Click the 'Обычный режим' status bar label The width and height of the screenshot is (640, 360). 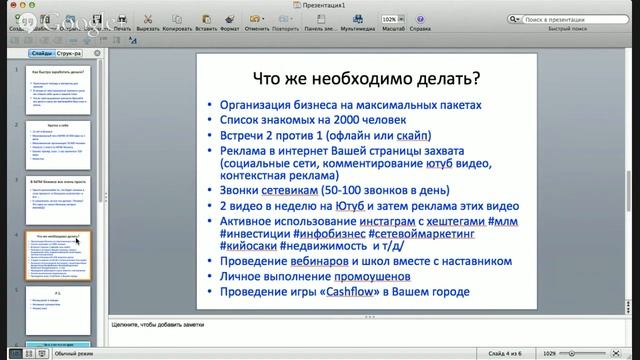(x=74, y=353)
